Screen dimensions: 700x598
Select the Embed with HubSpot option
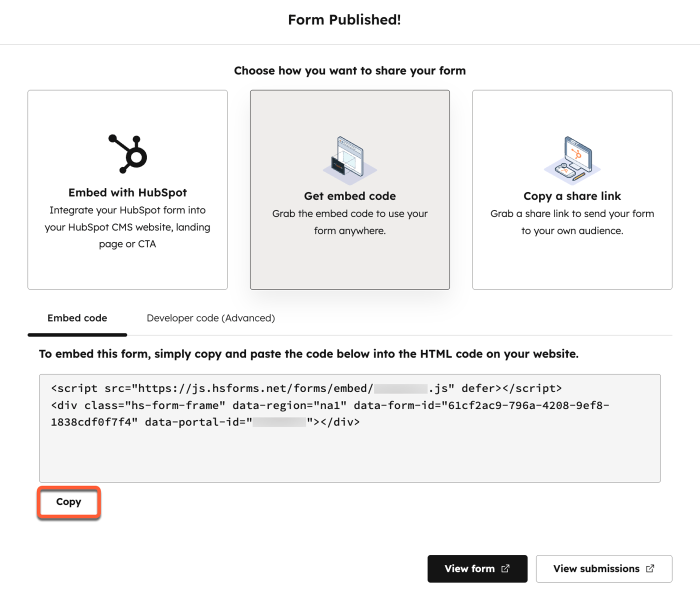127,190
